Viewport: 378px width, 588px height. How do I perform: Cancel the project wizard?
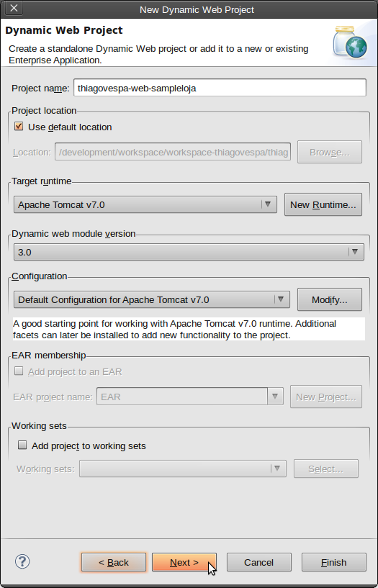[258, 562]
